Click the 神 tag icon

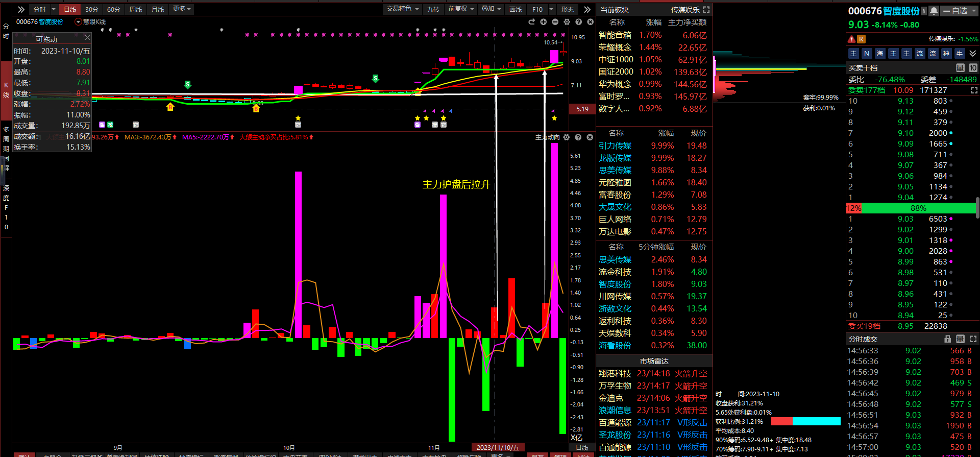click(946, 54)
